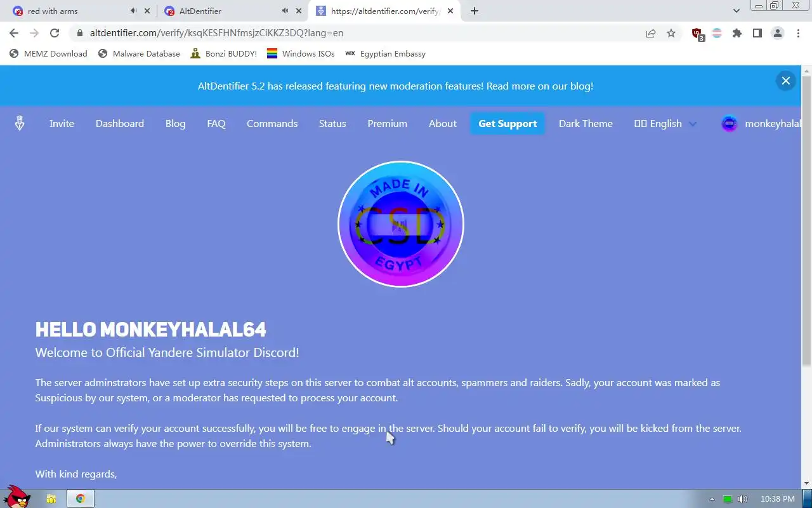Toggle the browser side panel icon
This screenshot has height=508, width=812.
click(x=757, y=33)
